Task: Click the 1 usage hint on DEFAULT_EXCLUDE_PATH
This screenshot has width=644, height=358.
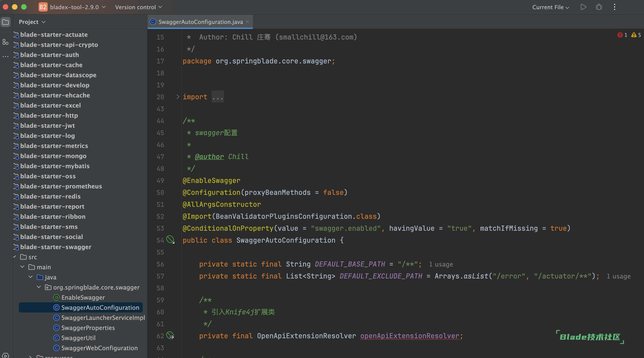Action: point(619,276)
